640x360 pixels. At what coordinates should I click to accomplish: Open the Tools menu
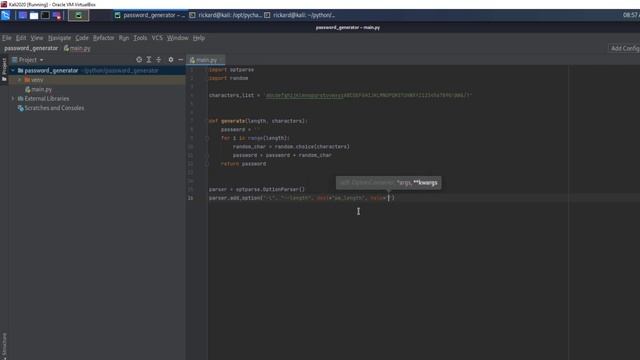140,38
